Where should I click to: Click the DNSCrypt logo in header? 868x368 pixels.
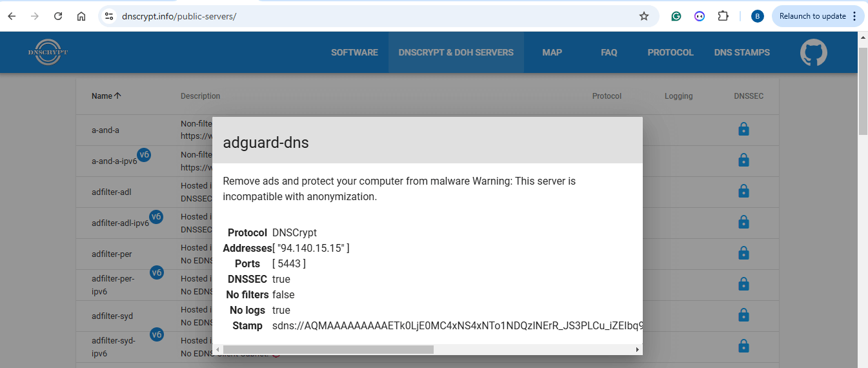[x=48, y=52]
